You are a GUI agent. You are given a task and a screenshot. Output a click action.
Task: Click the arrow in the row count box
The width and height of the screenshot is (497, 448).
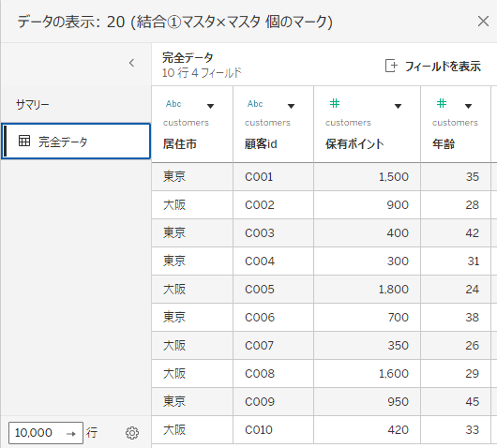tap(71, 433)
